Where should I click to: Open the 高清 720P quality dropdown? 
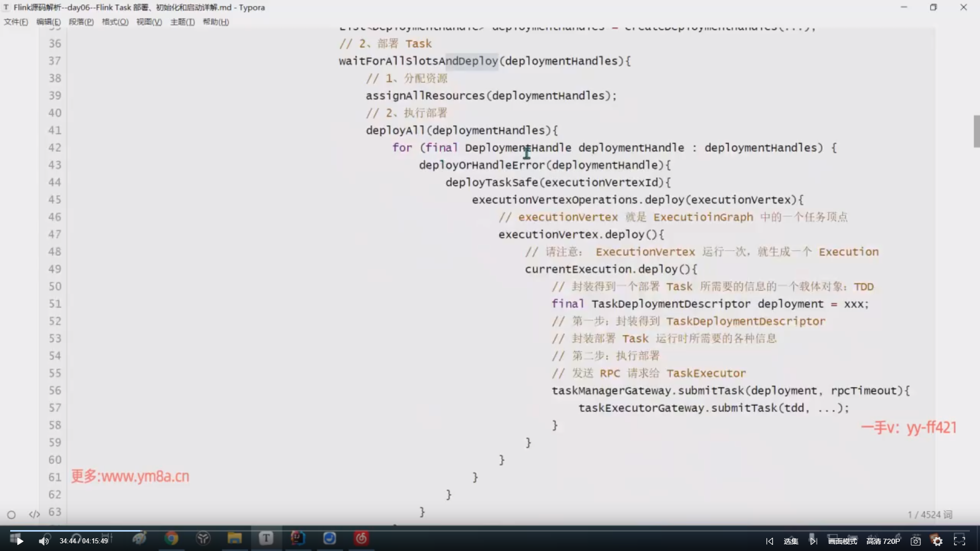[x=883, y=541]
